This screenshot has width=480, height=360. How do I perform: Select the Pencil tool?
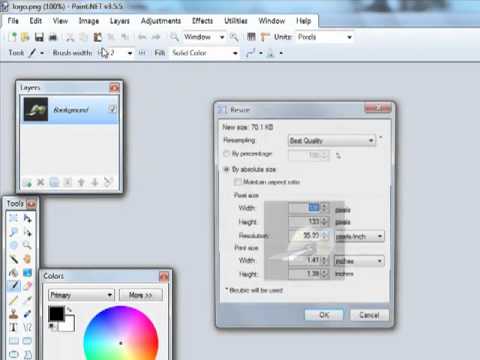tap(13, 300)
